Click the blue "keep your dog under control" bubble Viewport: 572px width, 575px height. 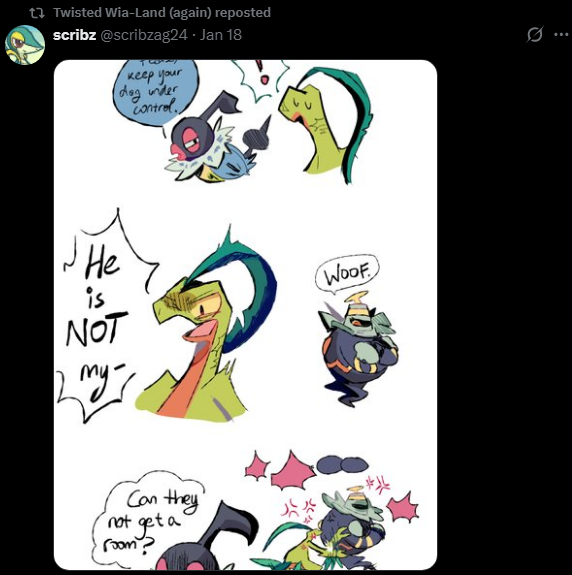tap(156, 94)
